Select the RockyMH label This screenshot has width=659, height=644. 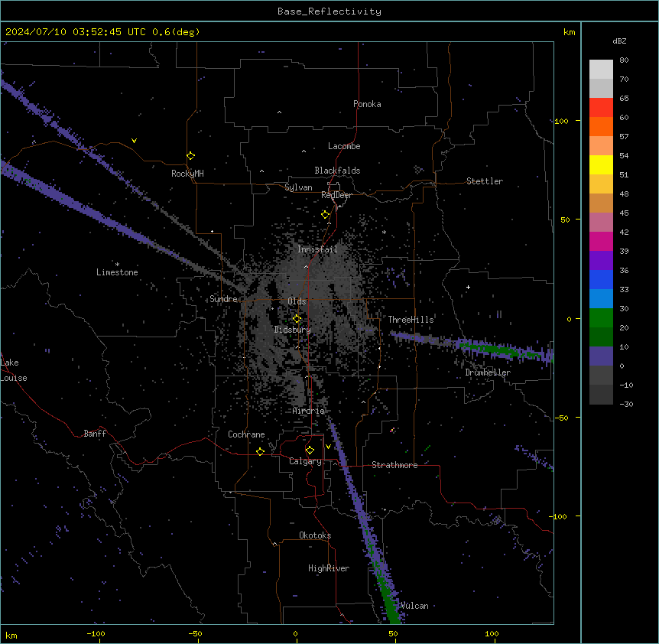point(187,174)
